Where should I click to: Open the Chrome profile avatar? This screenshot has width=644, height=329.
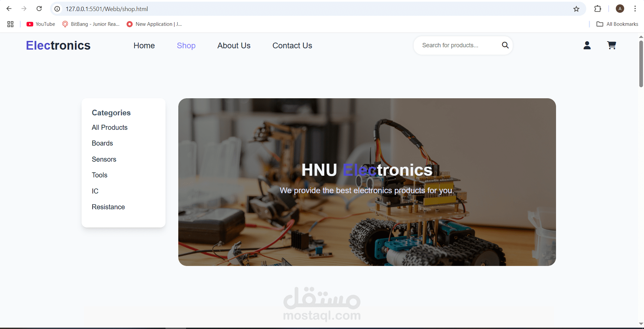coord(620,9)
